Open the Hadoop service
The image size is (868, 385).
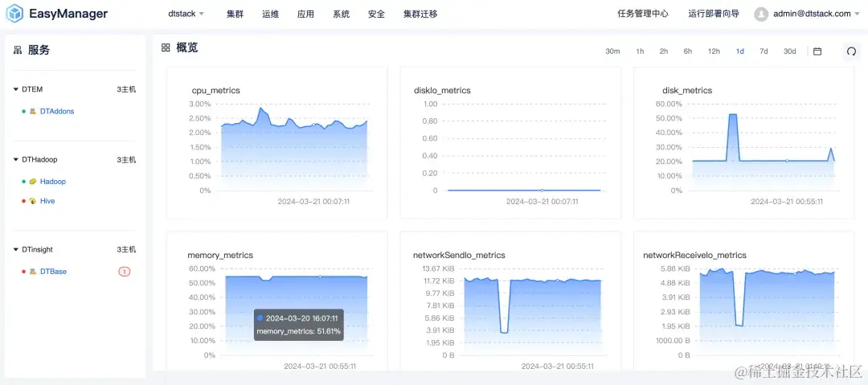click(52, 182)
